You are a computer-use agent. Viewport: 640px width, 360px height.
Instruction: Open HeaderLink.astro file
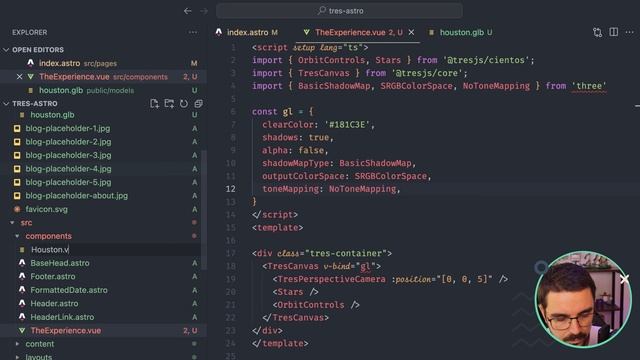point(101,317)
